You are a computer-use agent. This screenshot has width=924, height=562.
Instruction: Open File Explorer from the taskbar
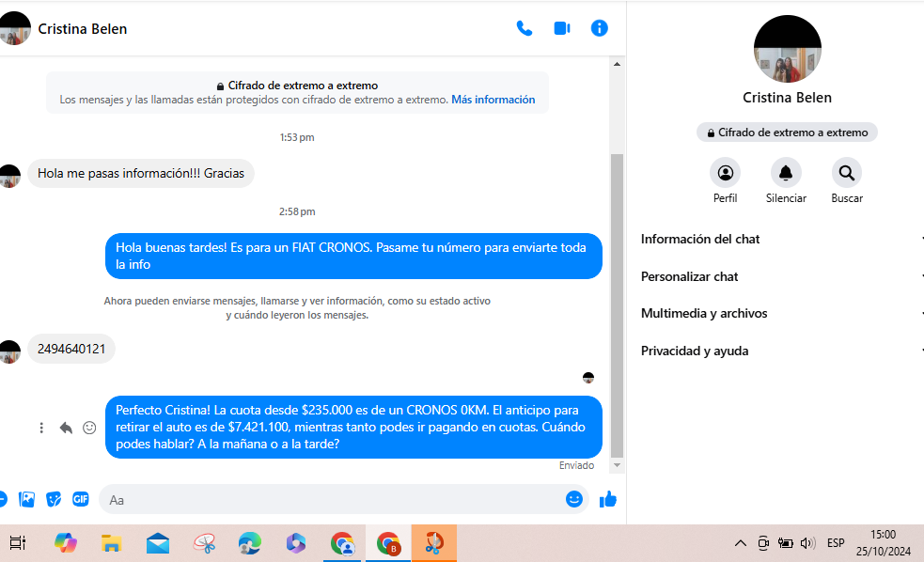tap(111, 543)
